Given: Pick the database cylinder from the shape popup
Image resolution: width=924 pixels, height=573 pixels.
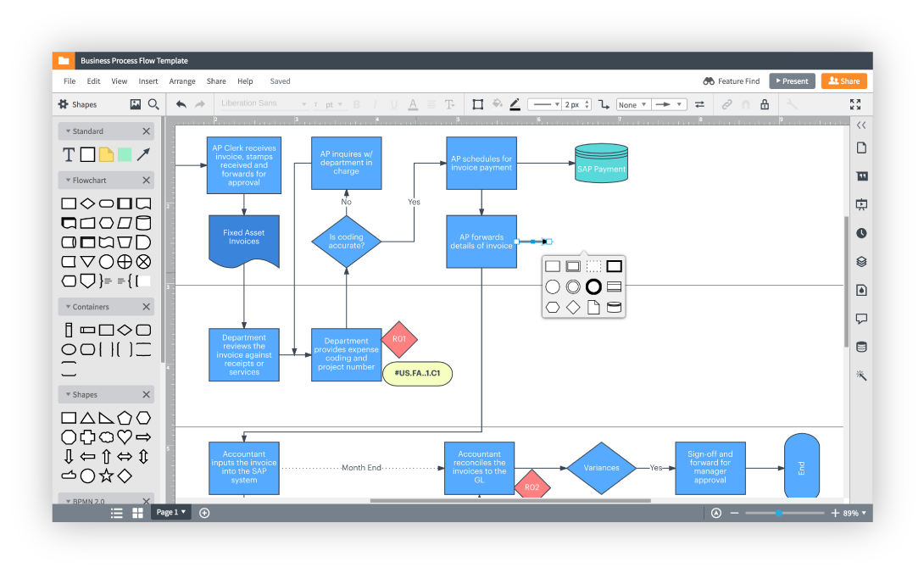Looking at the screenshot, I should [615, 308].
